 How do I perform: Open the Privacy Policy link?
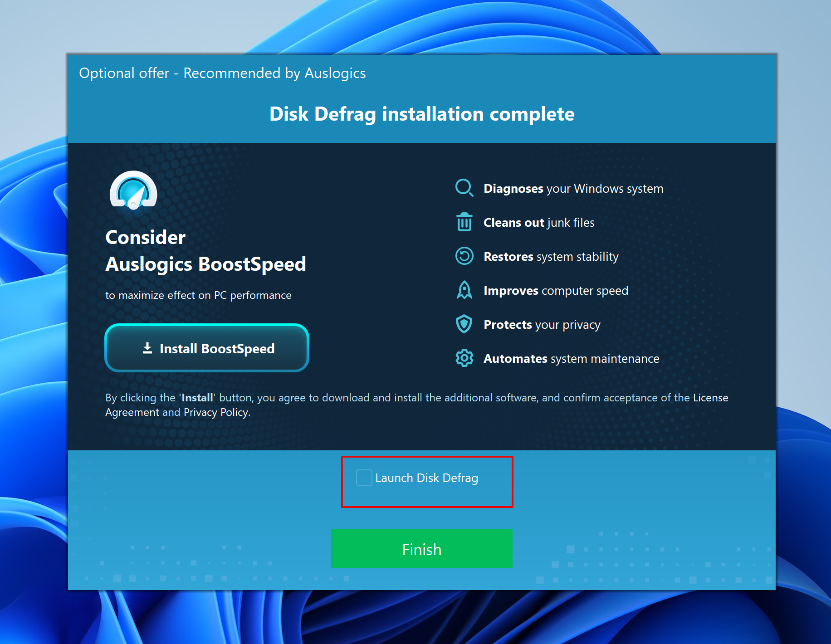216,412
